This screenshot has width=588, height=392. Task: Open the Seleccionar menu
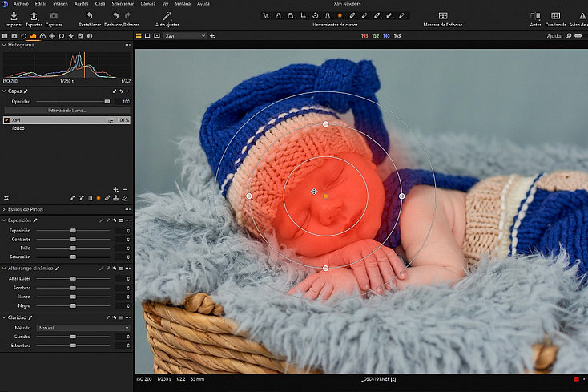click(x=123, y=4)
